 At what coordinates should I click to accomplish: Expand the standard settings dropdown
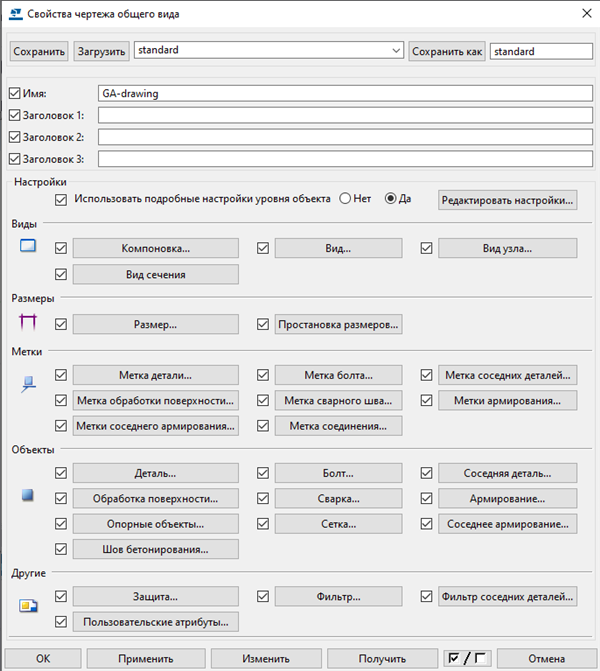click(x=397, y=51)
